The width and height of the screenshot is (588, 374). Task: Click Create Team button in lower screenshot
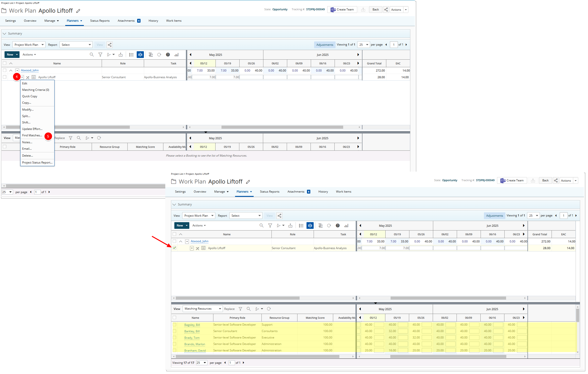[x=512, y=180]
